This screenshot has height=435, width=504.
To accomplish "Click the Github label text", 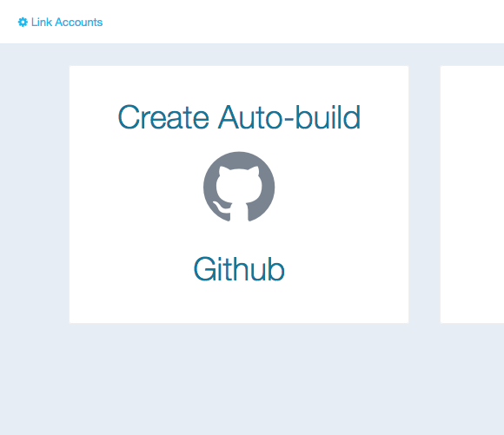I will (x=239, y=269).
